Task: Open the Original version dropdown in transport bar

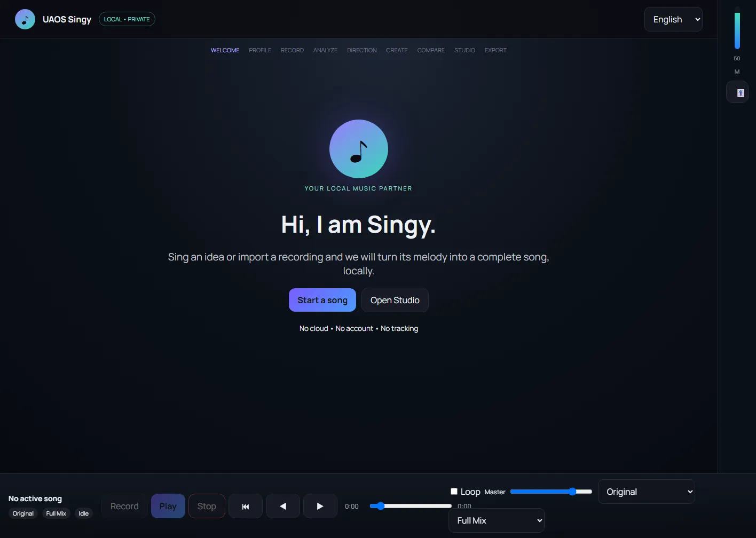Action: click(x=647, y=492)
